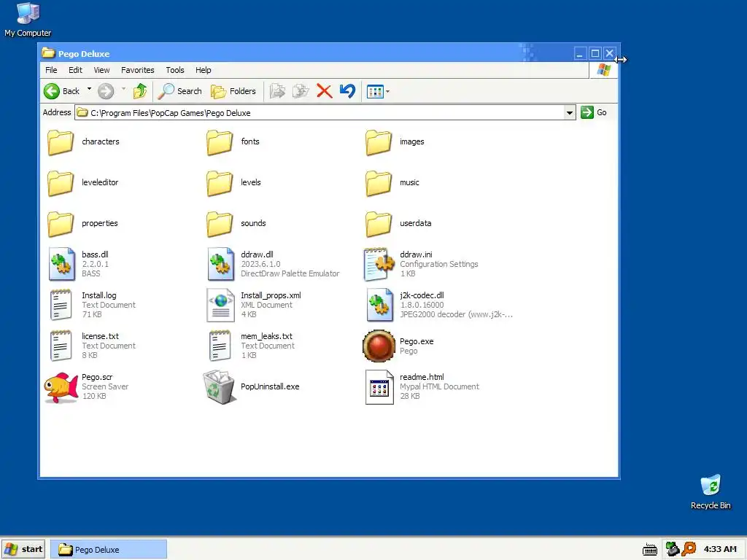Image resolution: width=747 pixels, height=560 pixels.
Task: Select the sounds folder icon
Action: click(x=220, y=225)
